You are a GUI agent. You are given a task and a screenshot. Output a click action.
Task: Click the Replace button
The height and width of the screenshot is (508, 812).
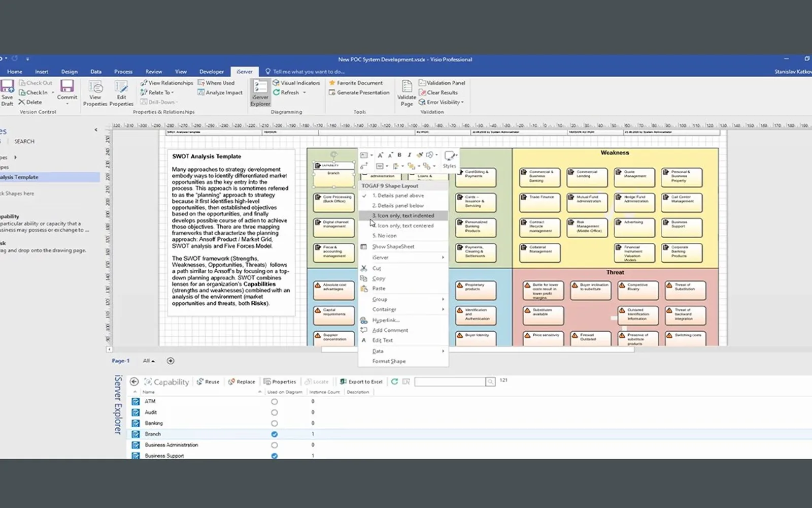click(x=242, y=382)
